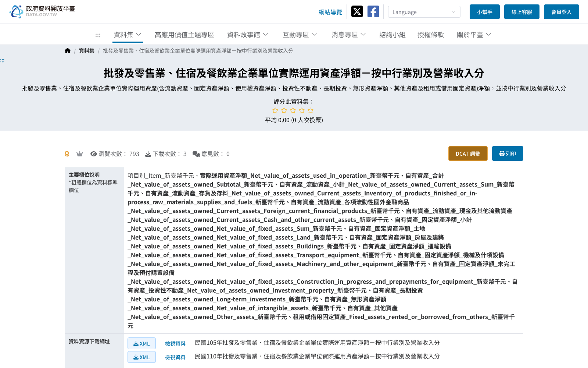Click the download icon for 下載次數

click(x=148, y=154)
